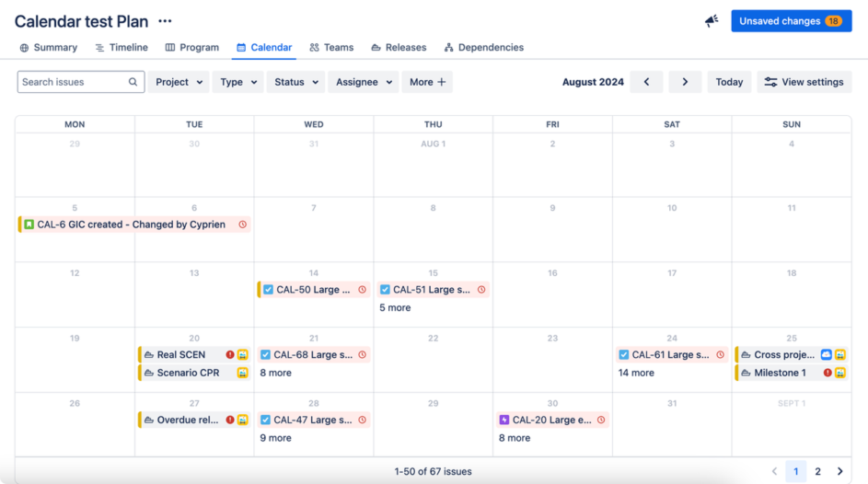Open the Status filter dropdown
The image size is (868, 484).
295,82
